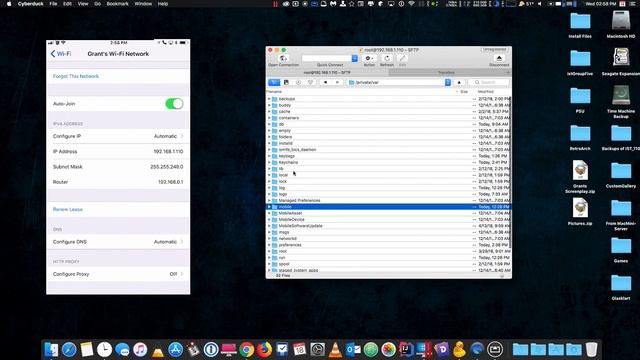Click the file list vertical scrollbar
Viewport: 640px width, 360px height.
point(509,171)
